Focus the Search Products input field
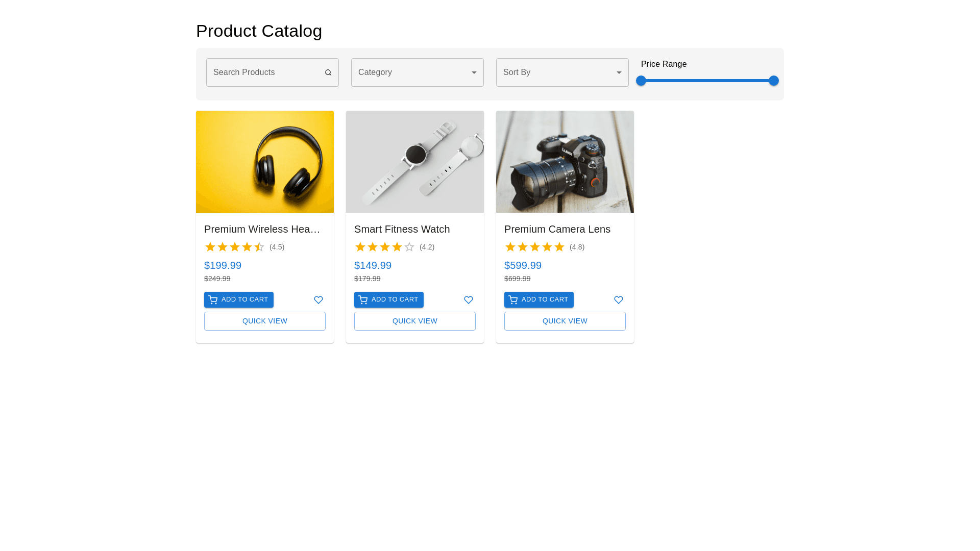The width and height of the screenshot is (980, 551). coord(265,72)
